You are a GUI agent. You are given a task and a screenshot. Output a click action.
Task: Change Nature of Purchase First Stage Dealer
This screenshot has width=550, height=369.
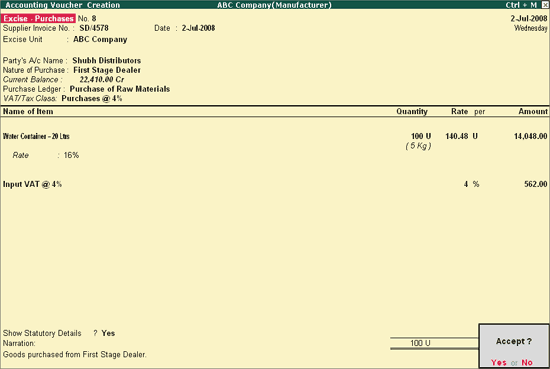click(x=107, y=70)
